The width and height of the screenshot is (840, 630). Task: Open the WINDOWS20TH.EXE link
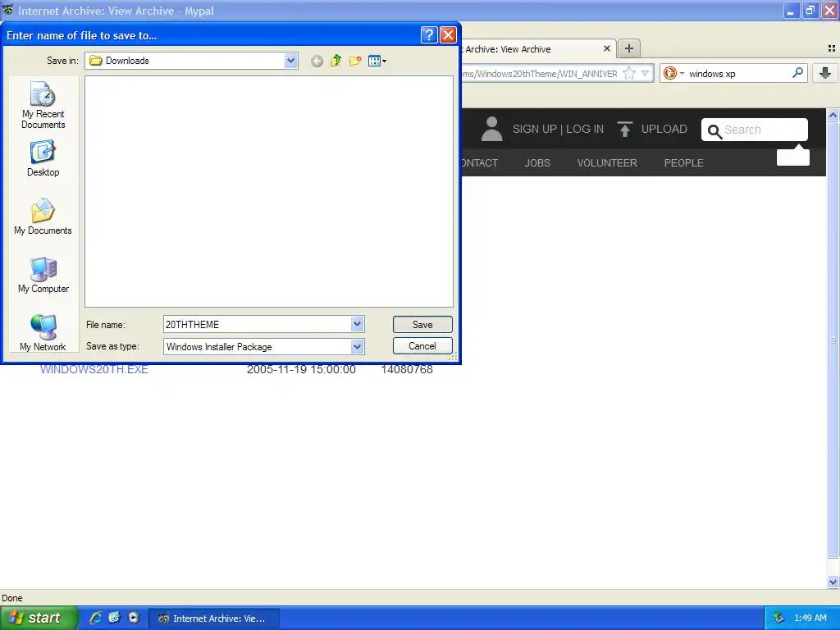(x=94, y=369)
